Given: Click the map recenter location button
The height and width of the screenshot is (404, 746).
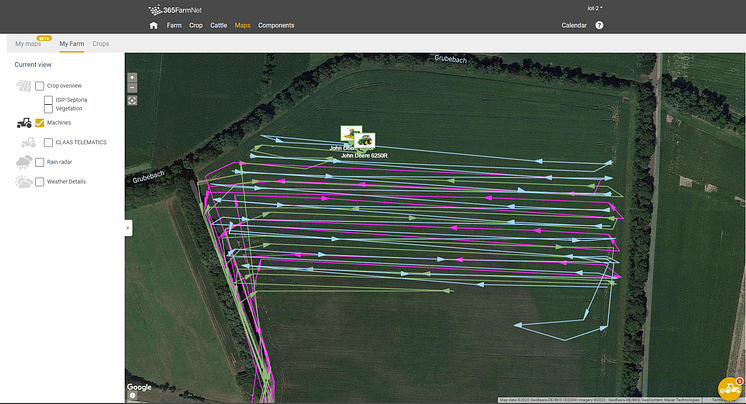Looking at the screenshot, I should point(132,100).
